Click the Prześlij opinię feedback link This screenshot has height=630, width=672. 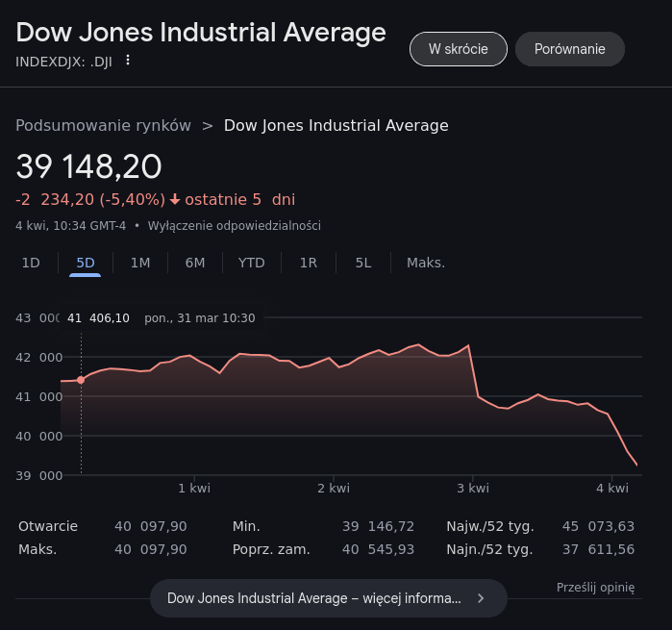pos(595,588)
